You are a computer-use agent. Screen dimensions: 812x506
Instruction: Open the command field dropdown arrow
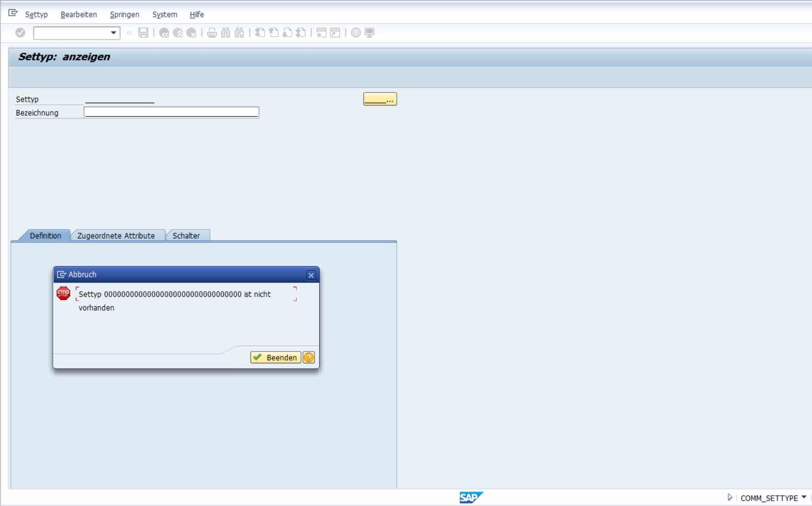(x=114, y=33)
